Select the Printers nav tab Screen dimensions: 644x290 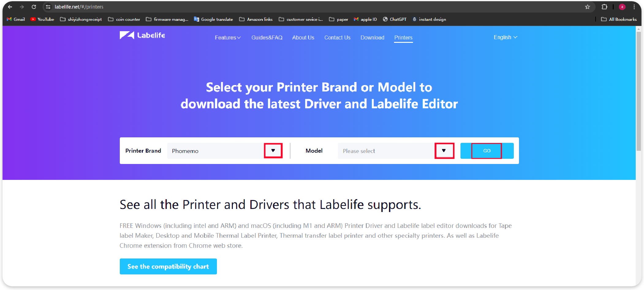tap(403, 38)
